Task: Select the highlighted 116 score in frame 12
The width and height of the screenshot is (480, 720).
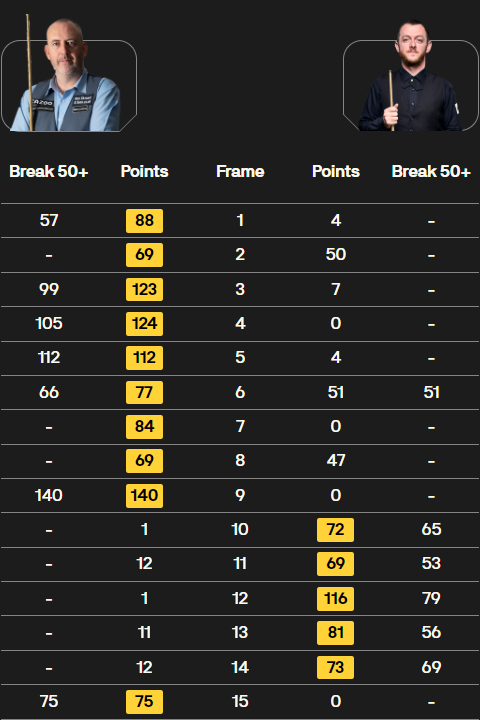Action: point(335,598)
